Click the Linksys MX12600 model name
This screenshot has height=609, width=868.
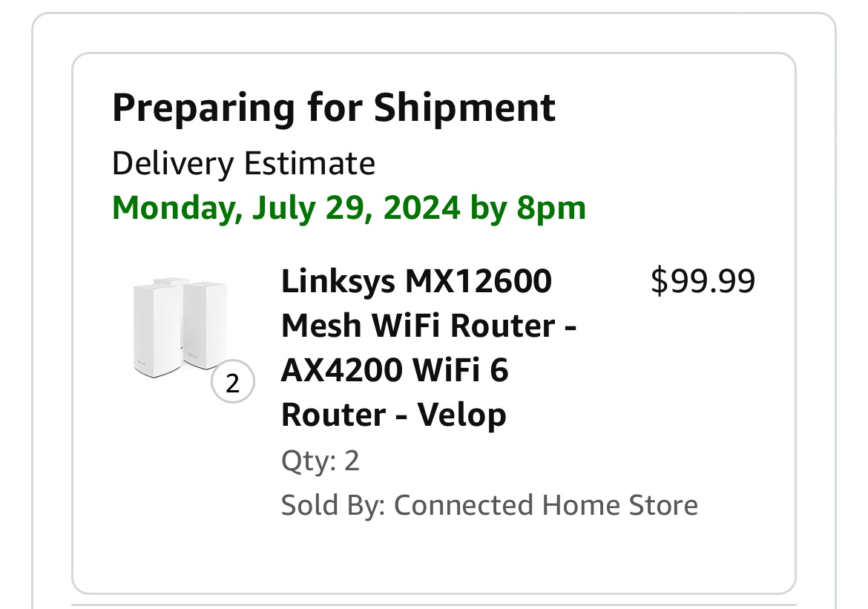click(x=416, y=282)
